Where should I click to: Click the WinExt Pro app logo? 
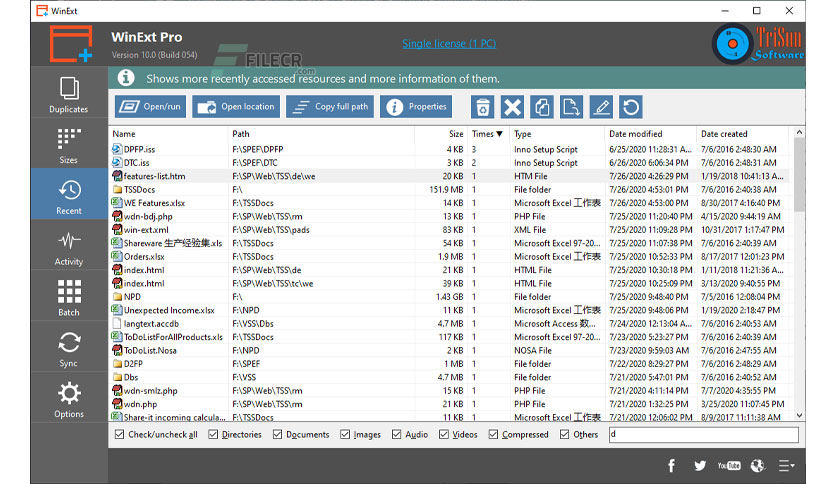point(70,44)
